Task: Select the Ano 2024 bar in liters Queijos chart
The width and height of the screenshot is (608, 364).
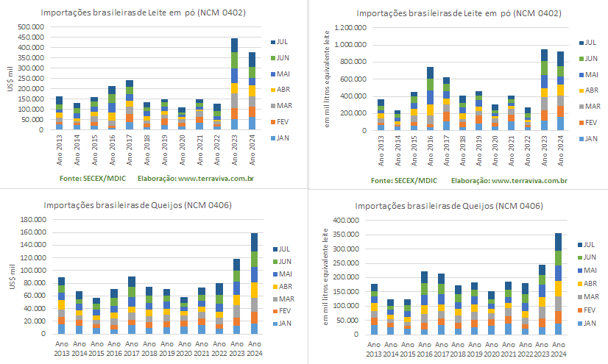Action: (559, 284)
